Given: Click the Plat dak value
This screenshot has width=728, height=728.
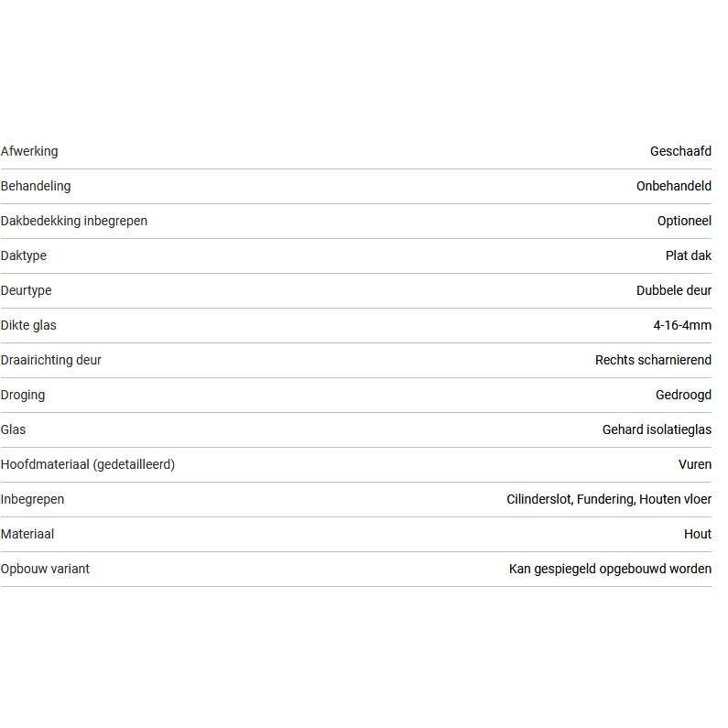Looking at the screenshot, I should (688, 255).
